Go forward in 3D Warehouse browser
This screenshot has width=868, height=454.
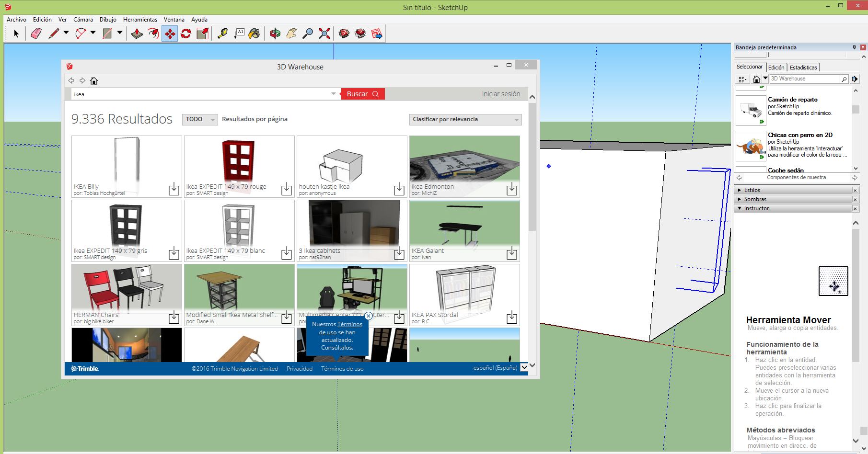pyautogui.click(x=82, y=80)
